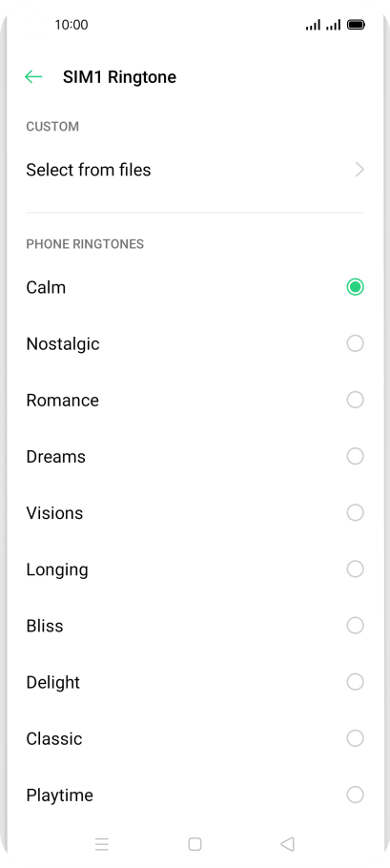Tap the SIM1 Ringtone page title
This screenshot has width=390, height=868.
click(119, 77)
